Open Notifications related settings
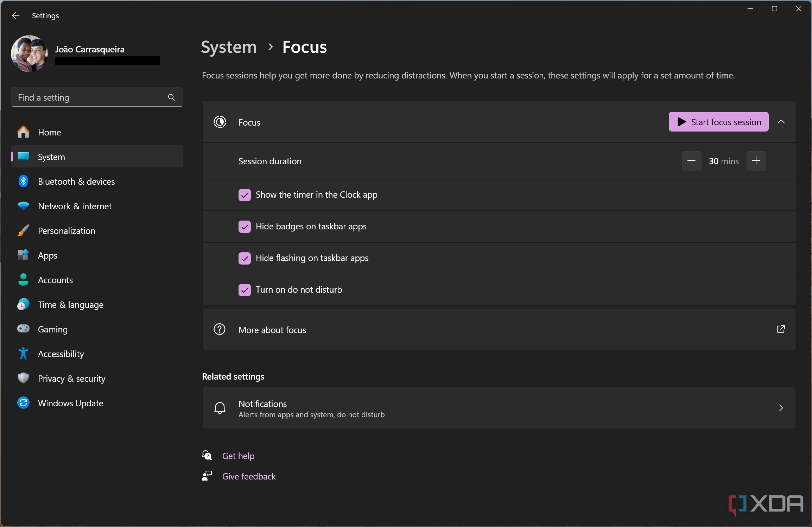Screen dimensions: 812x527 (x=499, y=408)
